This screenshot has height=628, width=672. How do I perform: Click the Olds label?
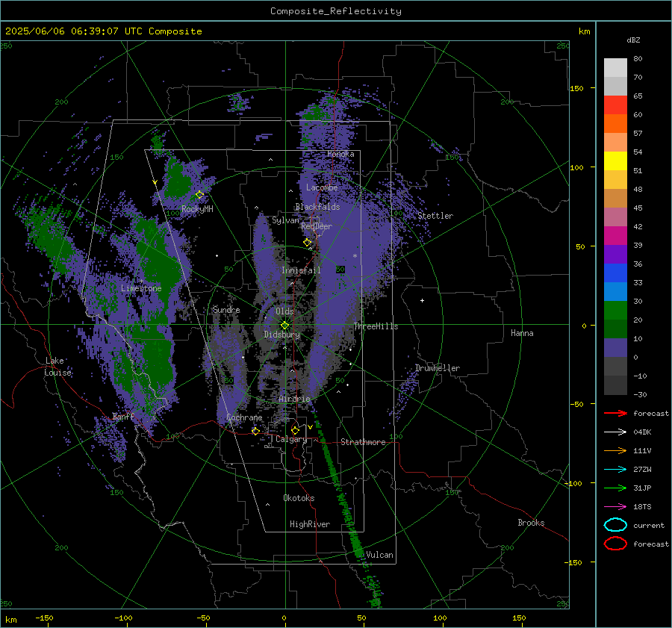coord(284,311)
